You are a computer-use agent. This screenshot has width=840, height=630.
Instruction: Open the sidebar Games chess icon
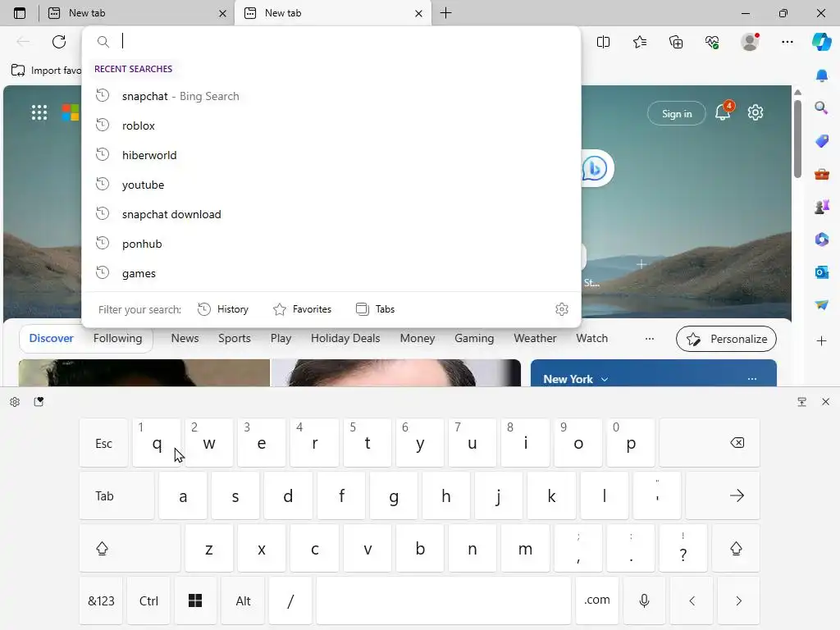(x=822, y=206)
